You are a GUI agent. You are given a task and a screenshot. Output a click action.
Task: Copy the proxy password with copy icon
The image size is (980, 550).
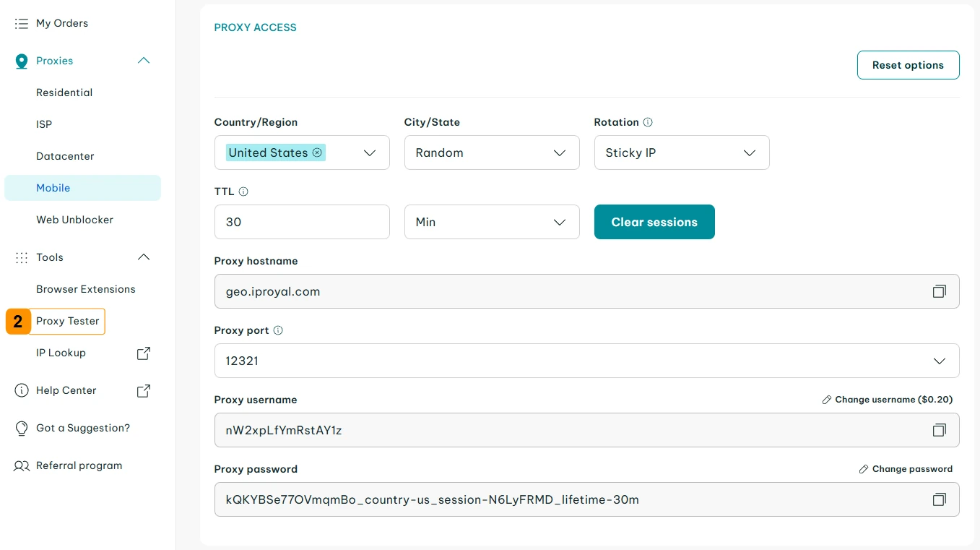click(939, 499)
